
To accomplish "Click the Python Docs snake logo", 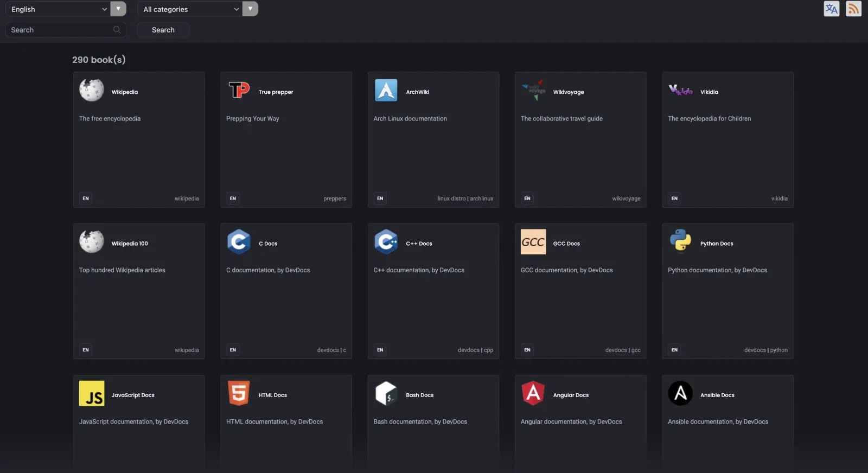I will pos(680,242).
